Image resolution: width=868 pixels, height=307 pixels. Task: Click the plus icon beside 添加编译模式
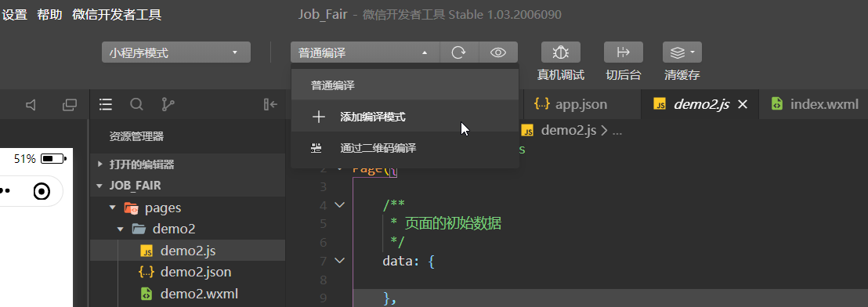[318, 117]
